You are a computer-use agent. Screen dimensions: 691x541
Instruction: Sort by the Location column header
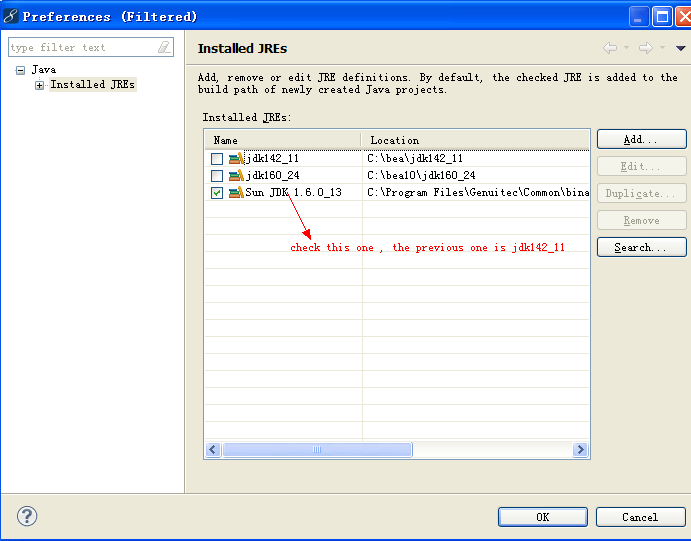475,140
